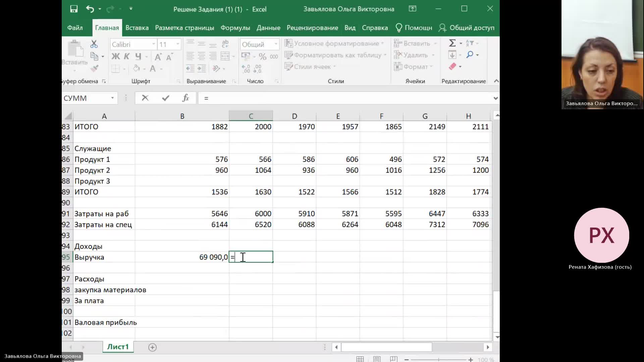
Task: Toggle bold Ж formatting
Action: (x=115, y=56)
